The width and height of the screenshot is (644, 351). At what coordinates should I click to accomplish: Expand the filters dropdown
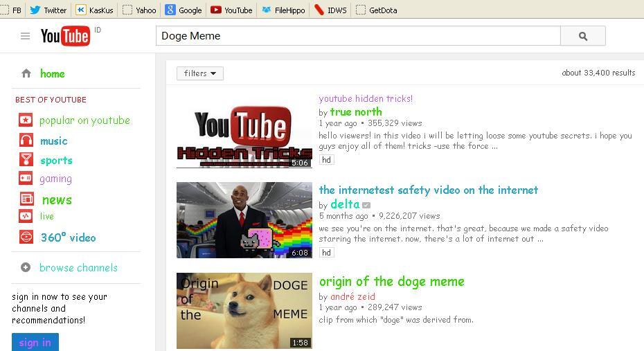[200, 73]
